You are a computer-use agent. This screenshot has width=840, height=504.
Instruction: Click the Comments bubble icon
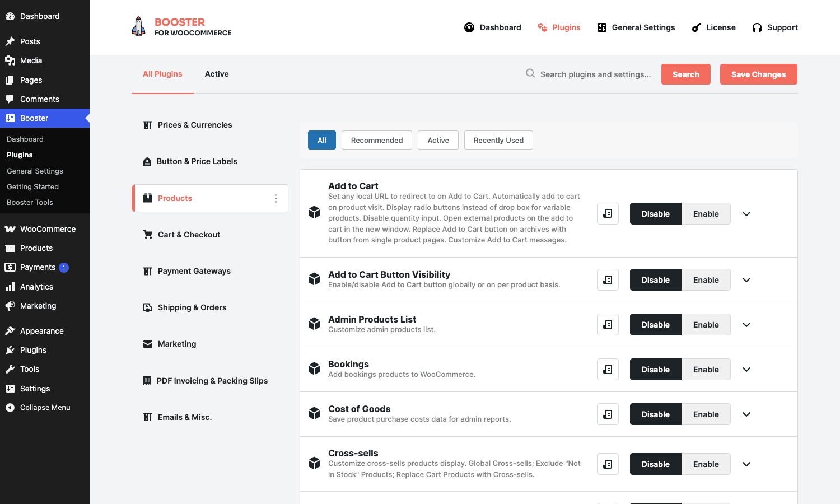click(10, 99)
